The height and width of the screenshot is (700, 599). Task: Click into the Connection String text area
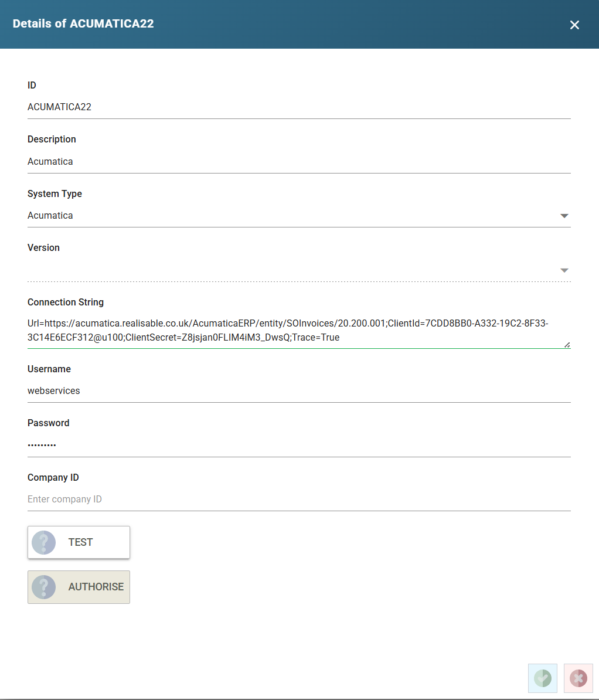click(x=299, y=330)
